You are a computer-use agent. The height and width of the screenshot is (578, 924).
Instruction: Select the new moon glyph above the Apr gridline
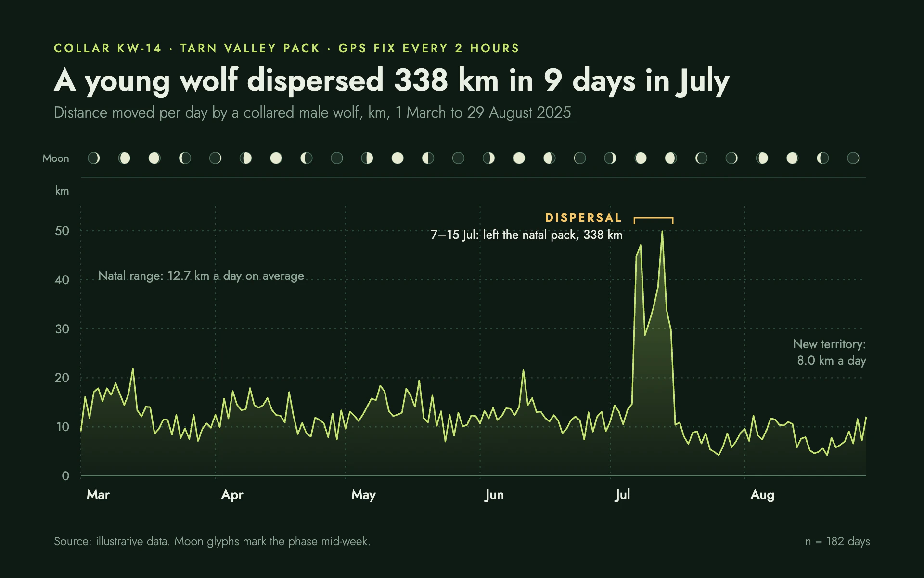click(215, 158)
